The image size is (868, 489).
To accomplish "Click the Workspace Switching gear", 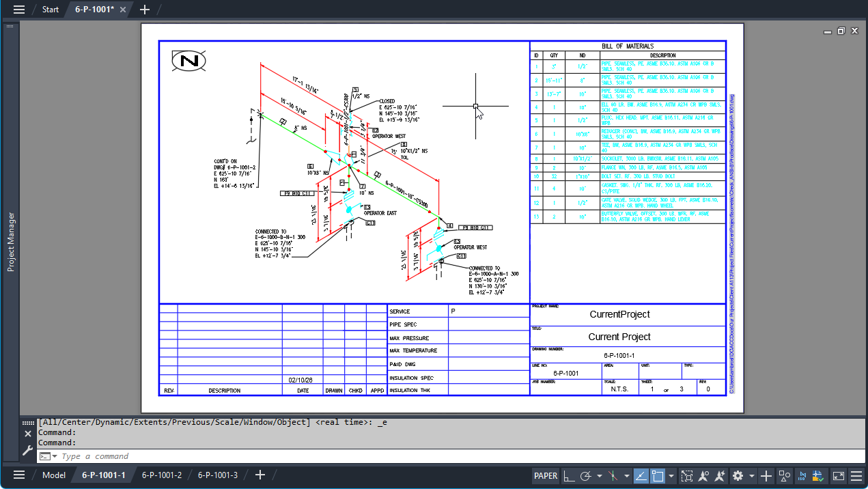I will tap(738, 475).
